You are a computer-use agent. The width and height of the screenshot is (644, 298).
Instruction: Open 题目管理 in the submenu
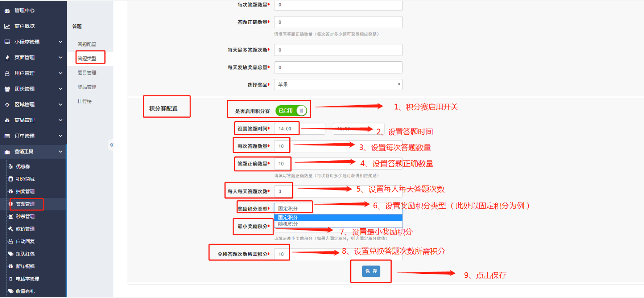click(x=87, y=73)
